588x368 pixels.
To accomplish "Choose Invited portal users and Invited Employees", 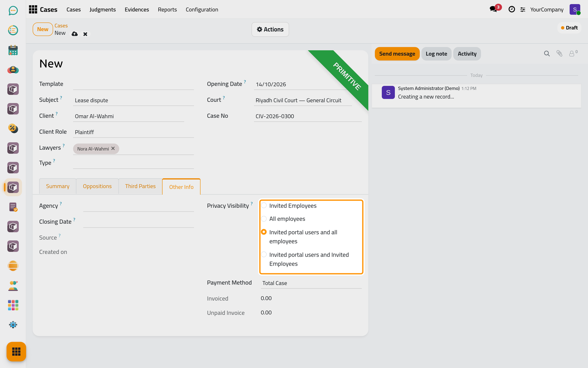I will tap(264, 255).
